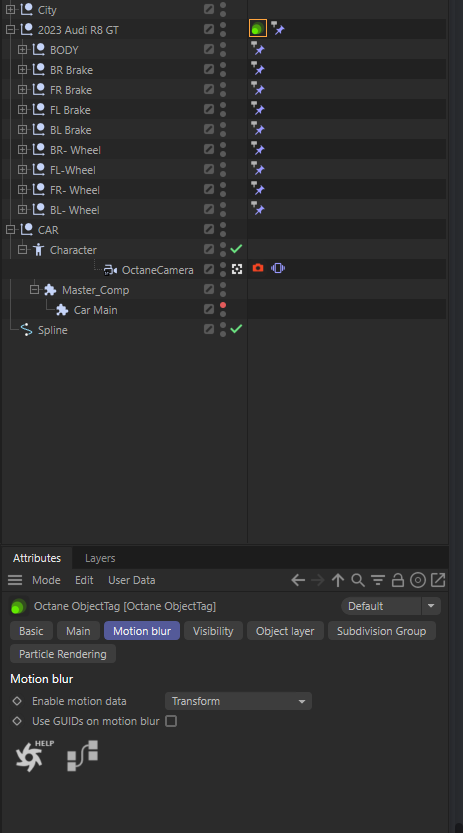Lock the Attributes manager element

[398, 580]
